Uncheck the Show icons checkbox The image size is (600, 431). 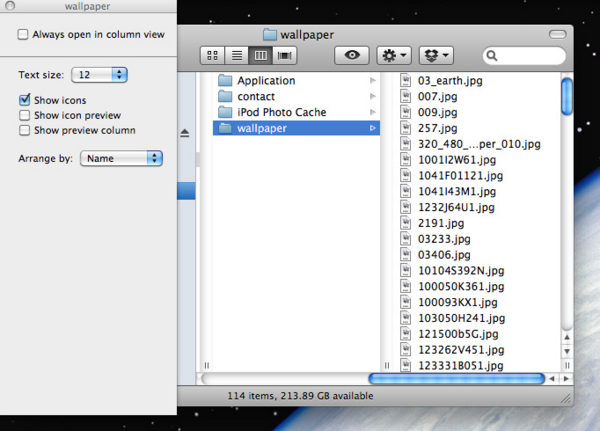(x=24, y=100)
